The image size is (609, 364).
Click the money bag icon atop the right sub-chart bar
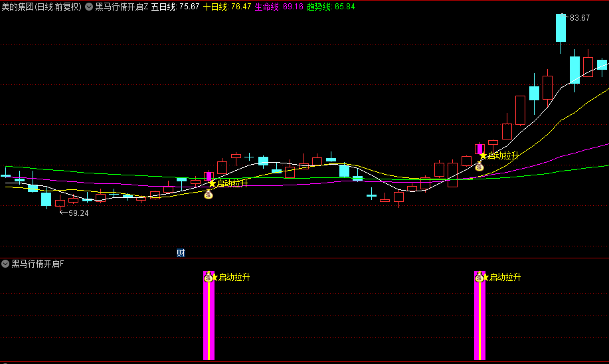pos(479,277)
